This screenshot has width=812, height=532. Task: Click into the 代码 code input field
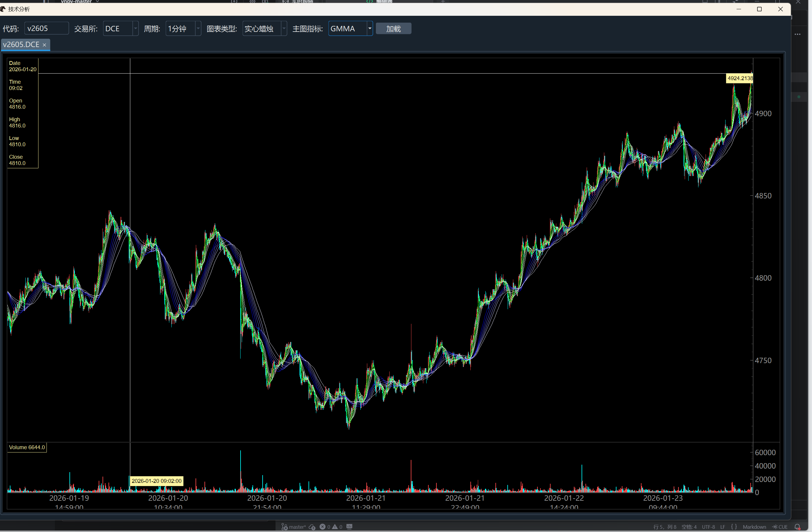coord(47,29)
